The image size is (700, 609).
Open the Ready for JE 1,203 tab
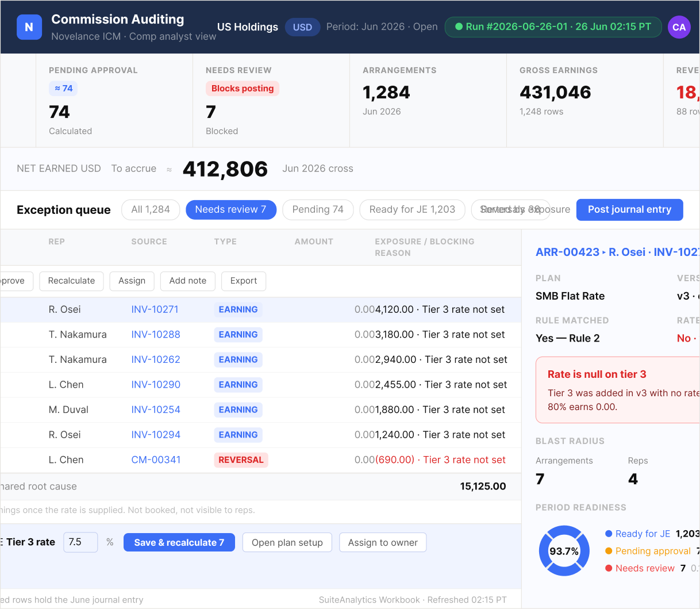coord(412,209)
